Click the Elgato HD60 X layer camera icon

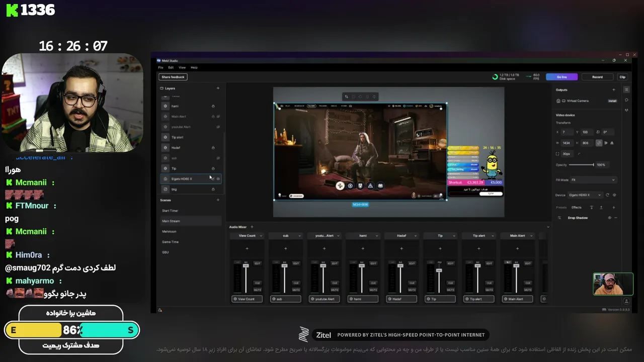[166, 178]
